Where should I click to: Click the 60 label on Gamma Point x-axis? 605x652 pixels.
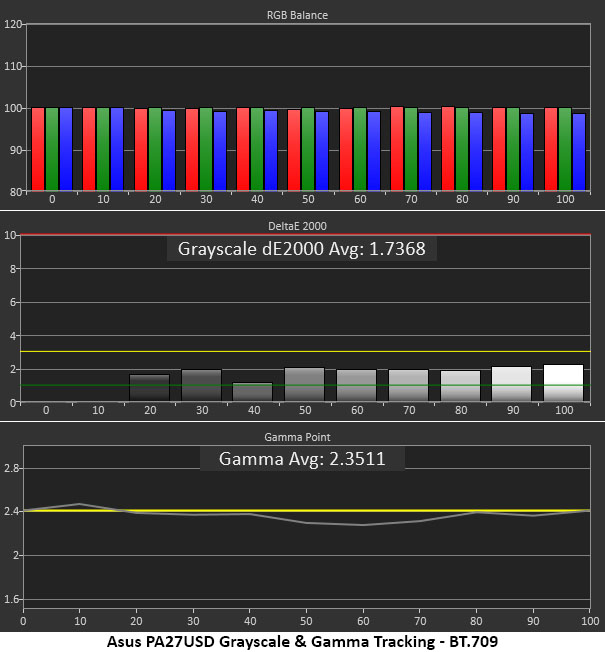point(363,621)
